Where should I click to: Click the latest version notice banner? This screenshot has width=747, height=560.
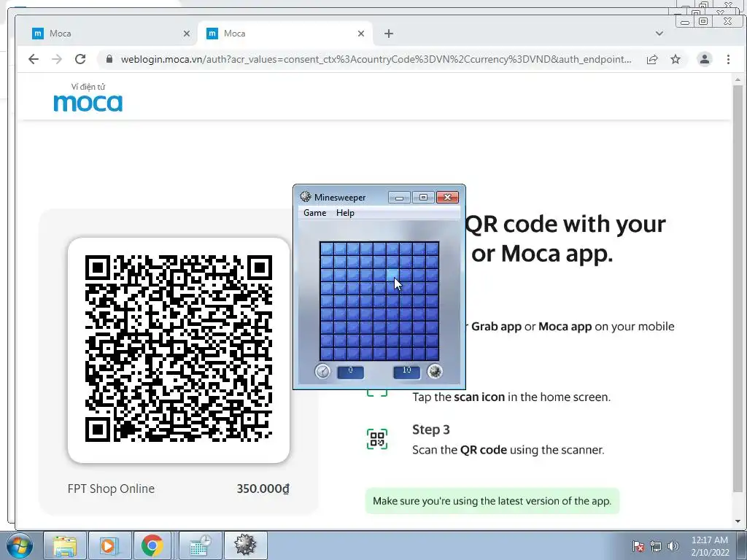492,501
